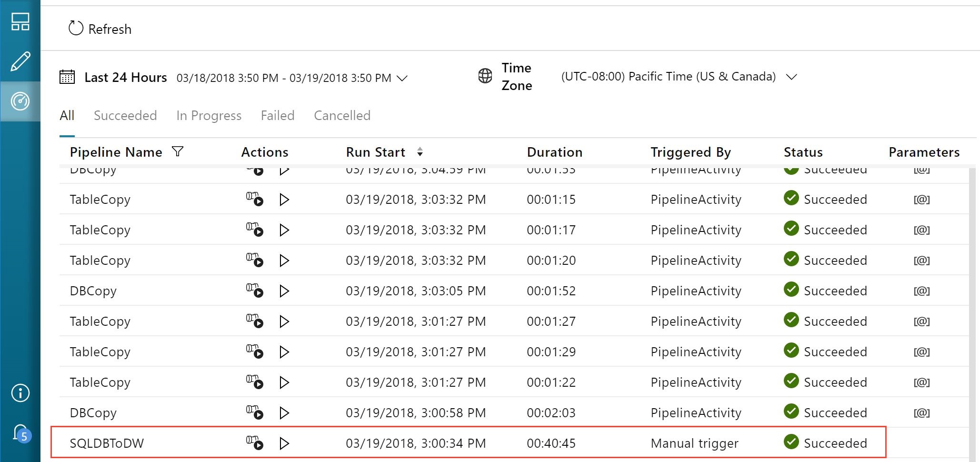Click the Refresh button

tap(100, 29)
